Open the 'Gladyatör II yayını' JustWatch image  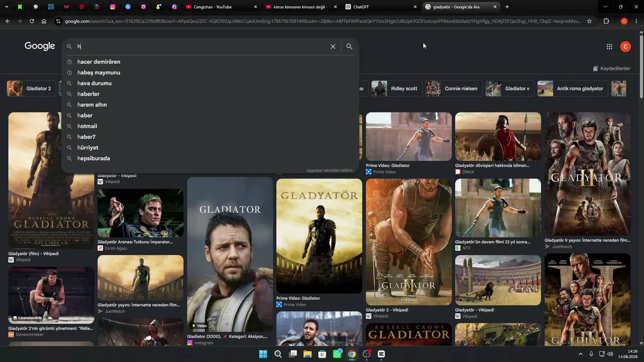[588, 174]
